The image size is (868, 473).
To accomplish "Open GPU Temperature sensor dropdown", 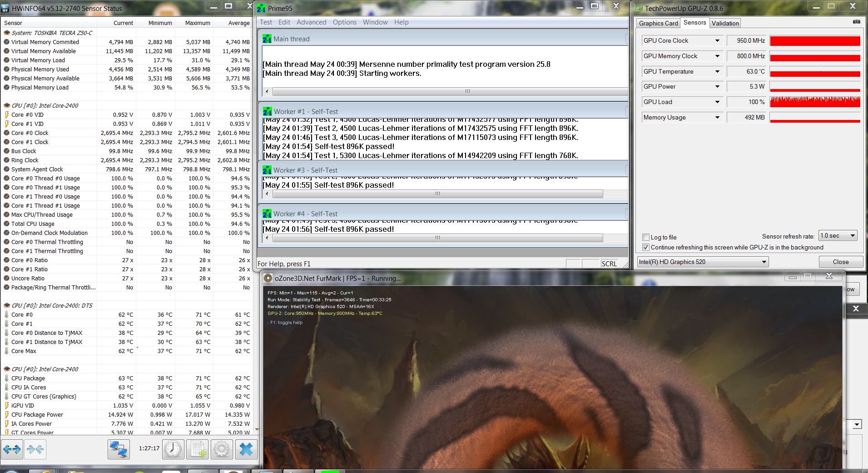I will 717,71.
